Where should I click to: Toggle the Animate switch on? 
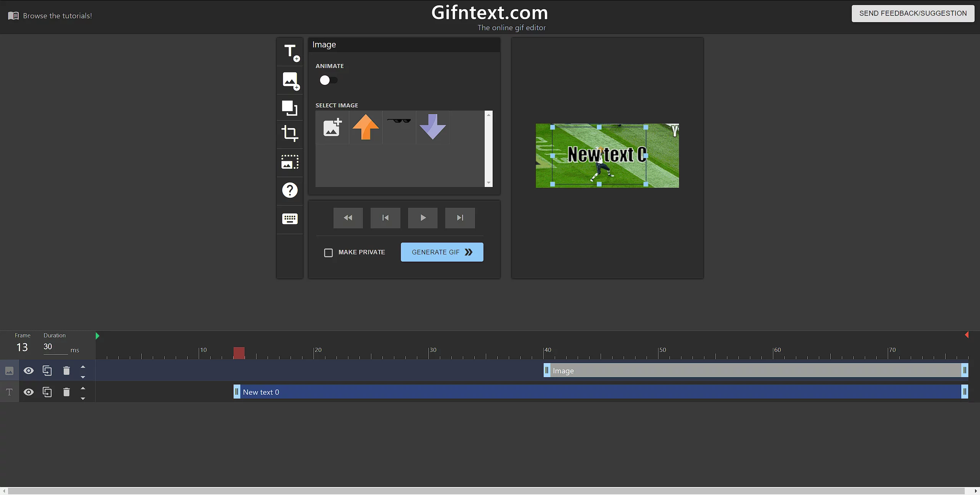coord(328,80)
